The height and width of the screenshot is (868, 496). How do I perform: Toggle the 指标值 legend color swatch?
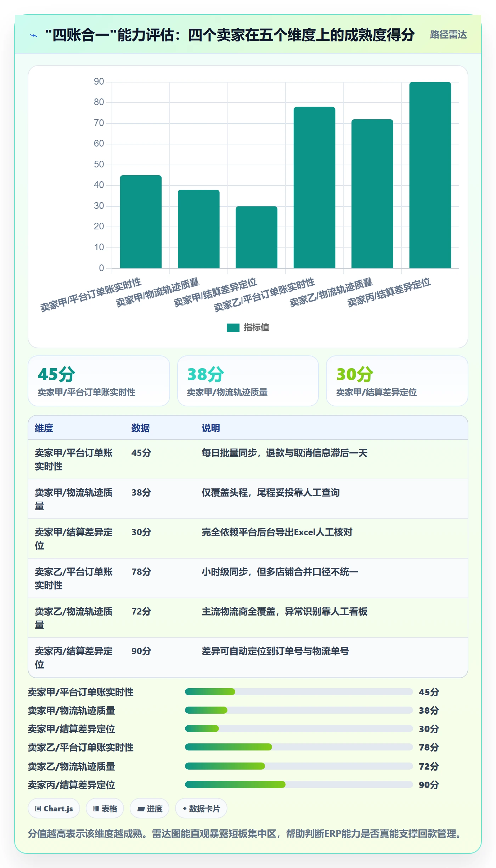pos(233,328)
